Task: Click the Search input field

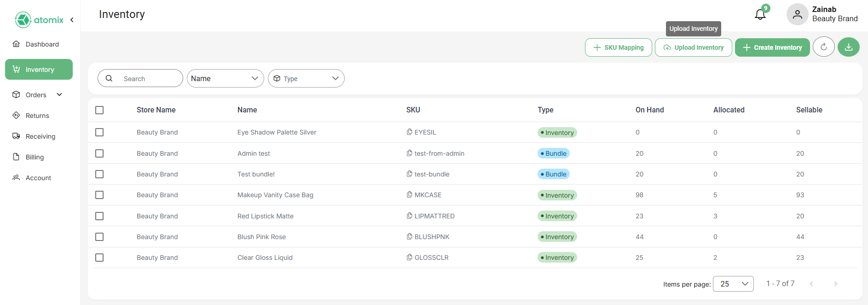Action: pyautogui.click(x=146, y=79)
